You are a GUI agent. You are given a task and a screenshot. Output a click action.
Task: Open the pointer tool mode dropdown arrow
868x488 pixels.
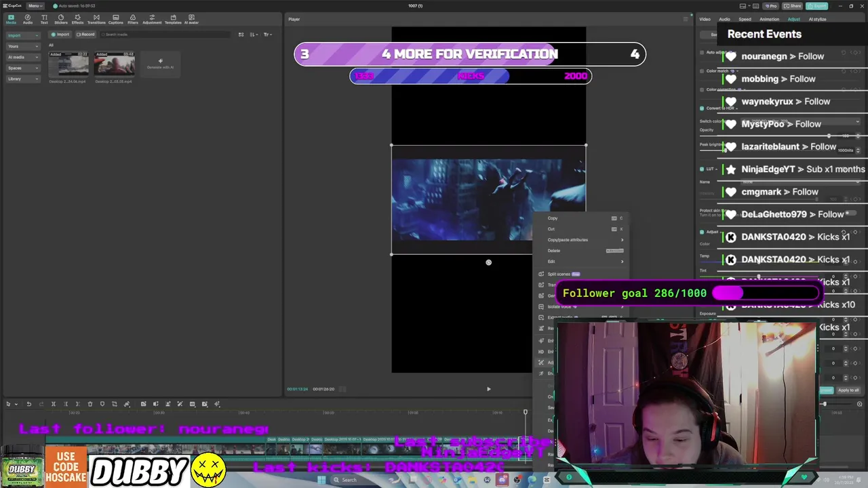point(16,404)
